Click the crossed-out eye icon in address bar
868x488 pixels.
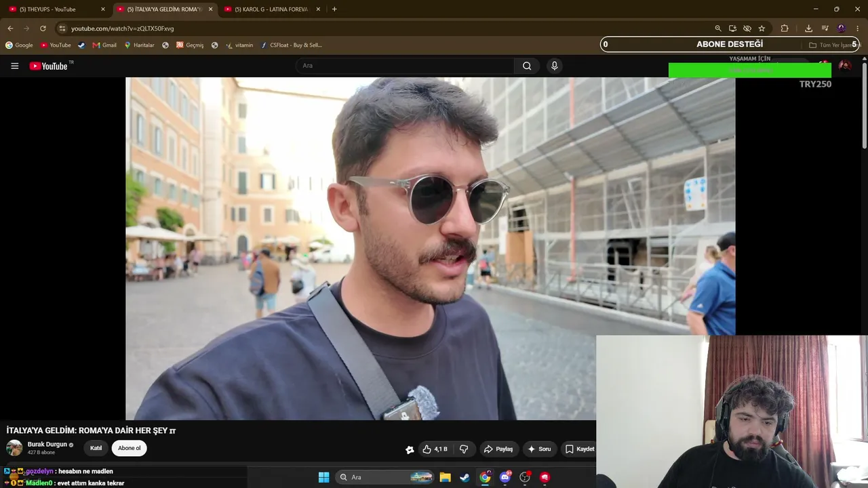(747, 28)
